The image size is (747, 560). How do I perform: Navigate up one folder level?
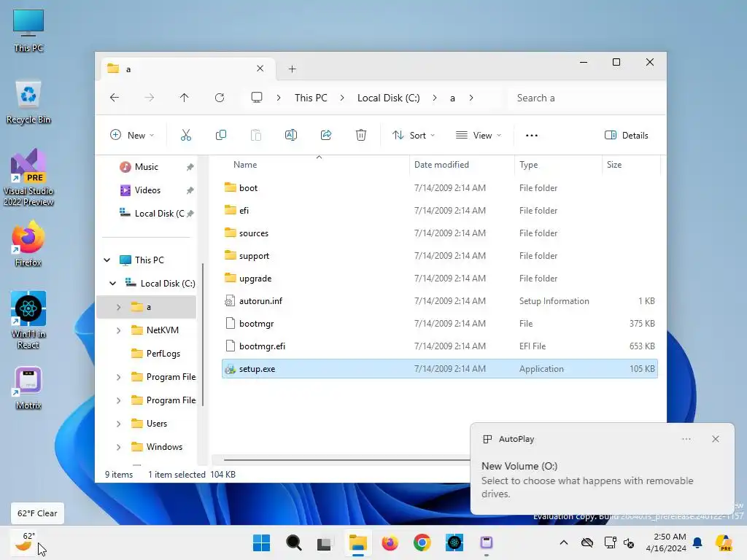pos(185,98)
